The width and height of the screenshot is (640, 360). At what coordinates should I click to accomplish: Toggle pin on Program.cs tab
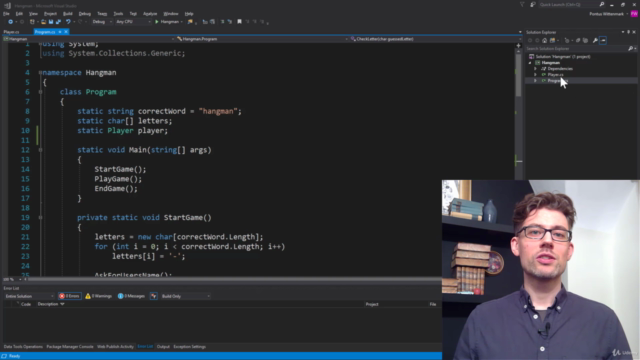coord(60,32)
